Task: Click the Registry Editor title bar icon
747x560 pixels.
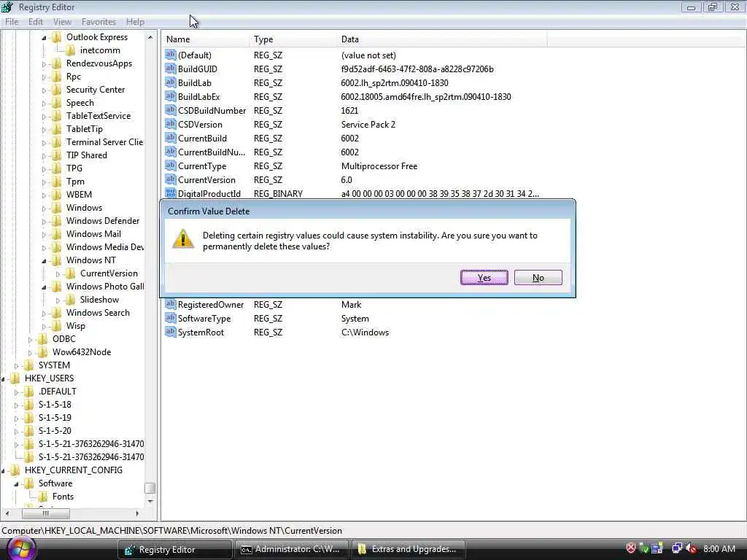Action: 7,7
